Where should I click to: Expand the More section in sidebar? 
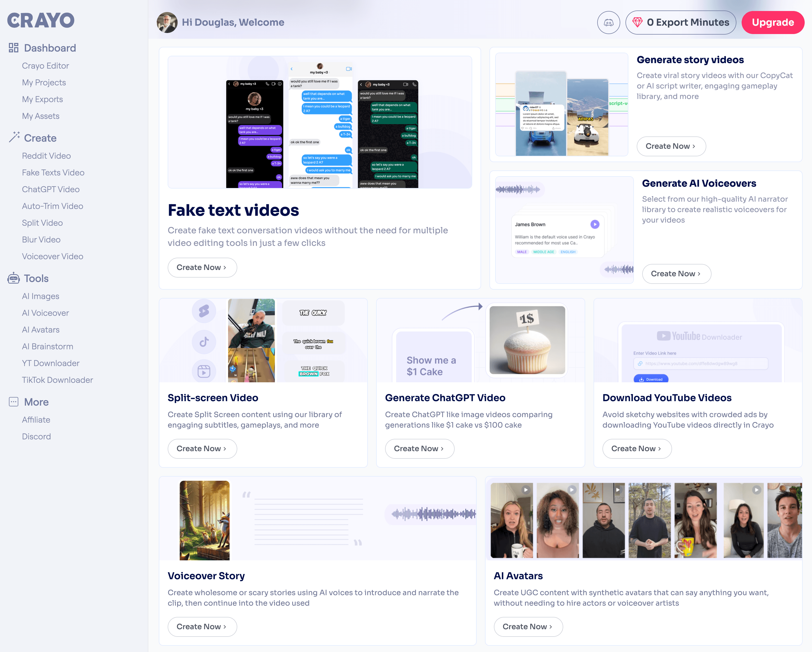click(36, 402)
